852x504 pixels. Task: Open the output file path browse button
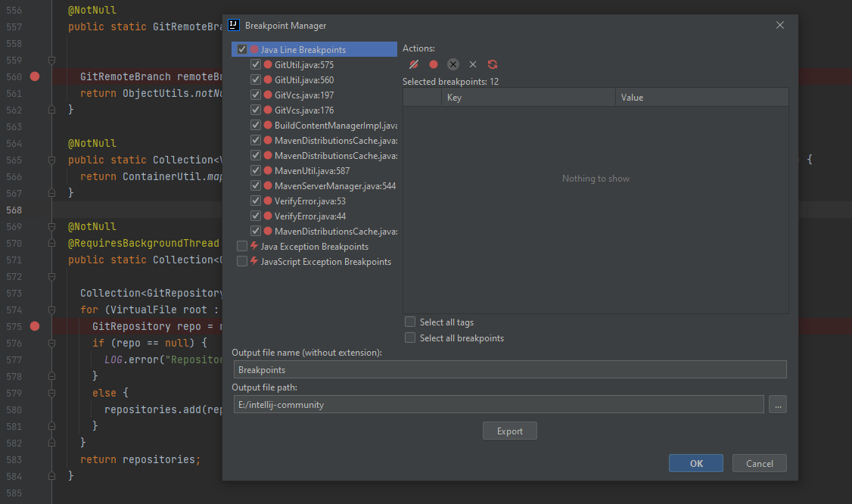point(777,404)
